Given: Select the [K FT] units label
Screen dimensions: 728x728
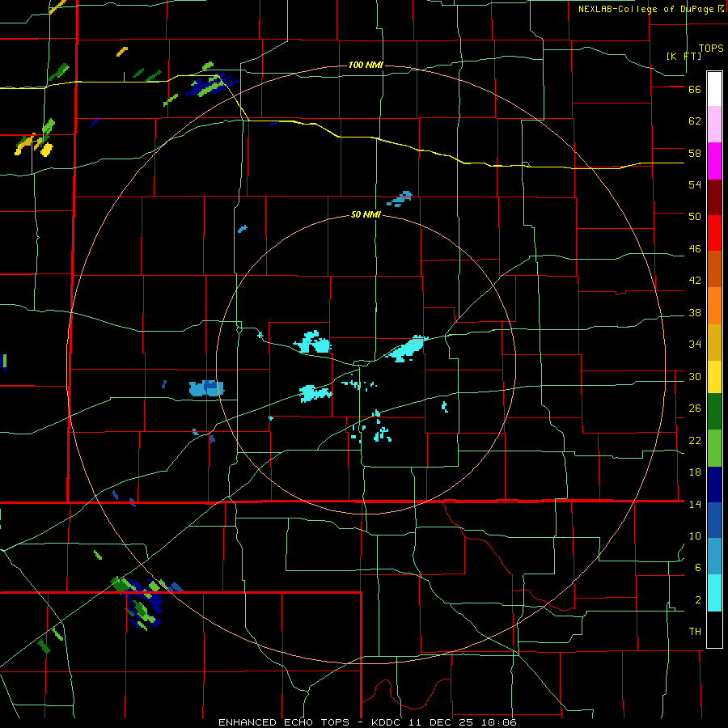Looking at the screenshot, I should coord(684,56).
